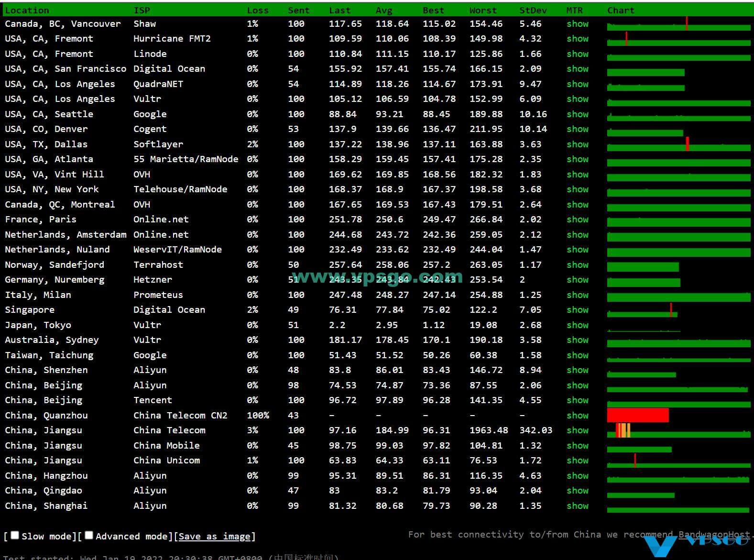The image size is (754, 560).
Task: Show MTR for New York Telehouse row
Action: [x=578, y=189]
